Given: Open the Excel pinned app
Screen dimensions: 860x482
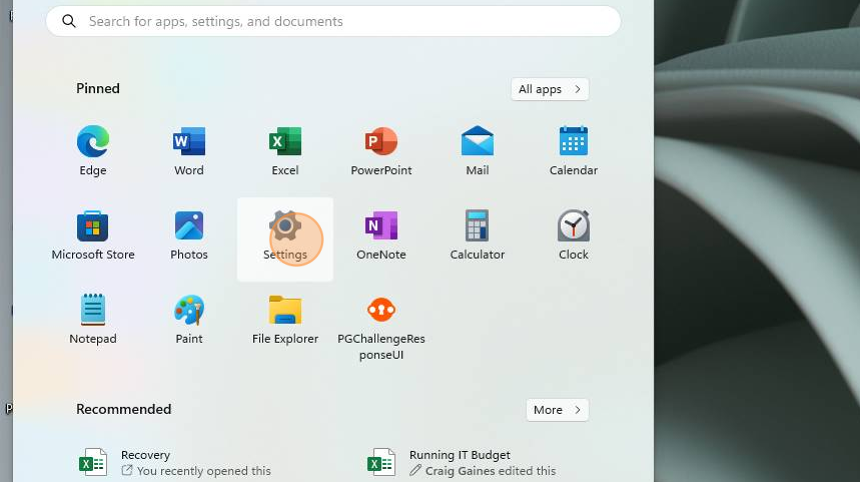Looking at the screenshot, I should [x=285, y=151].
